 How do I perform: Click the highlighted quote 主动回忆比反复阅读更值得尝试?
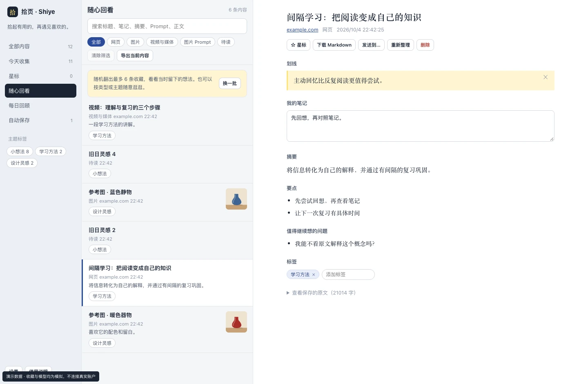338,81
